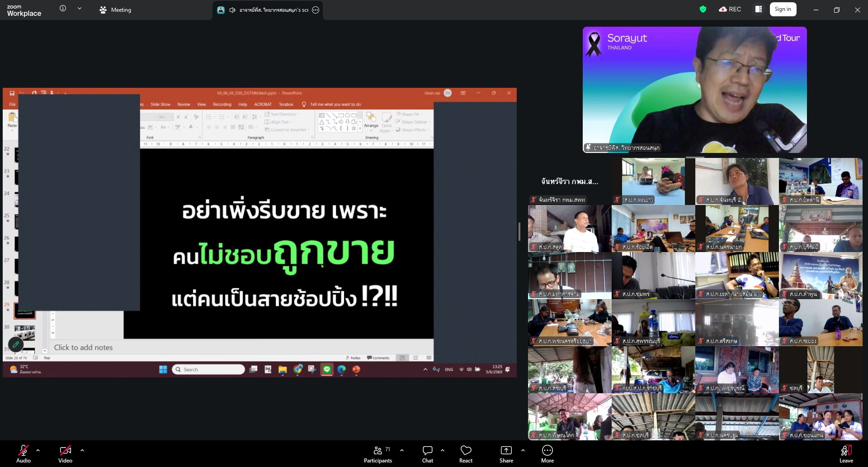The height and width of the screenshot is (467, 868).
Task: Open File Explorer from the taskbar
Action: coord(283,369)
